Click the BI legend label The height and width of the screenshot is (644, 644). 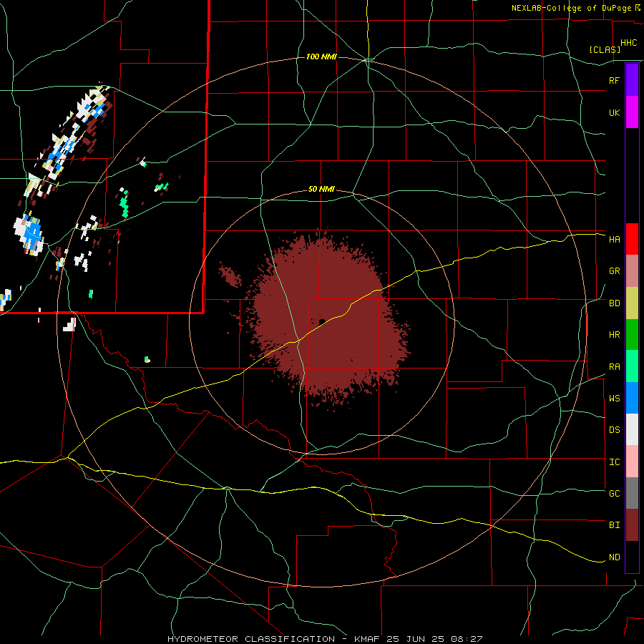coord(614,525)
